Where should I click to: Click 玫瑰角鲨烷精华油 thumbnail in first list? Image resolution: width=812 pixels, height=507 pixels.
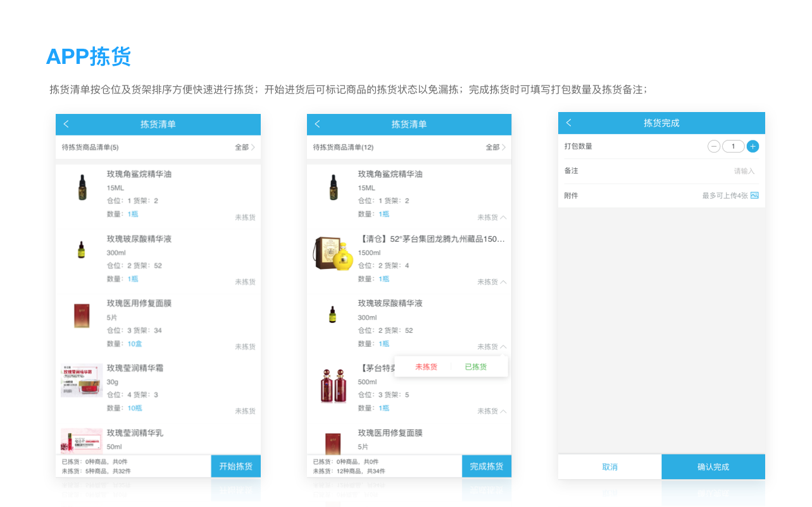(x=82, y=188)
